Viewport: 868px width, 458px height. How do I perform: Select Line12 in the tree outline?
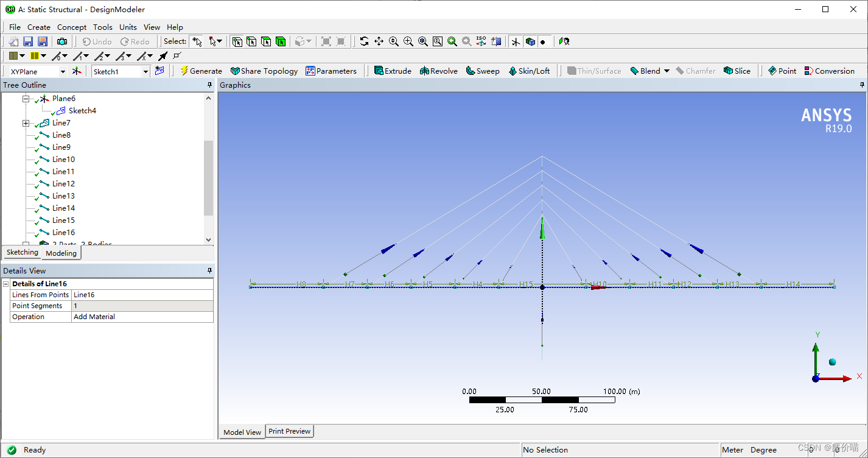tap(63, 183)
